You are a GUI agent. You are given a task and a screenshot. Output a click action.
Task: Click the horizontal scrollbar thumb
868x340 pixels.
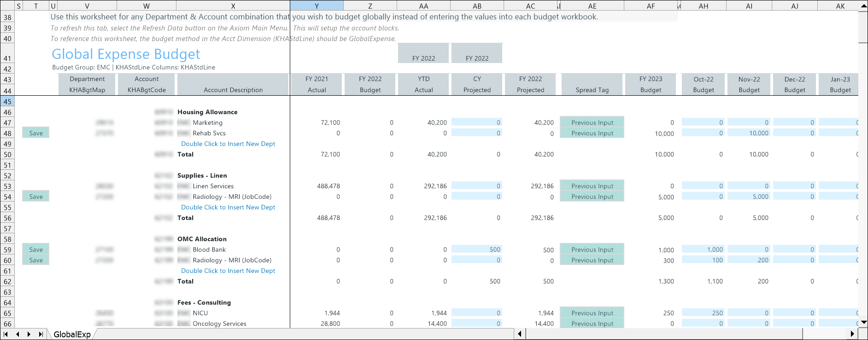click(663, 334)
